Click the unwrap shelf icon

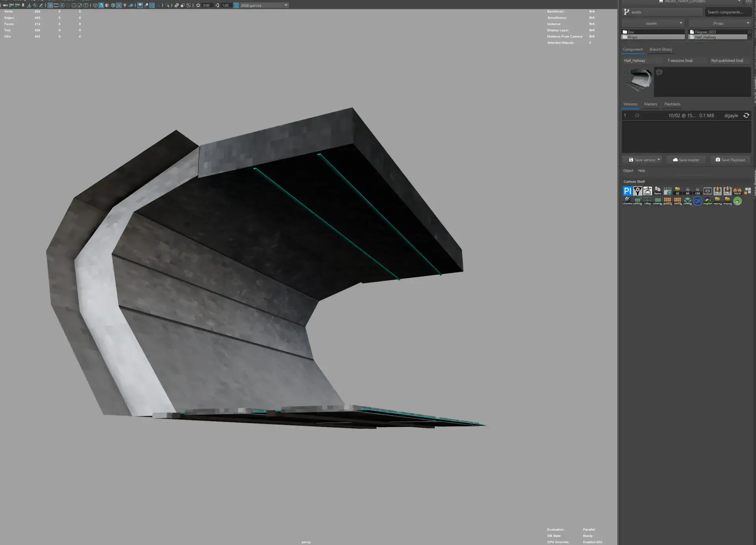click(657, 201)
